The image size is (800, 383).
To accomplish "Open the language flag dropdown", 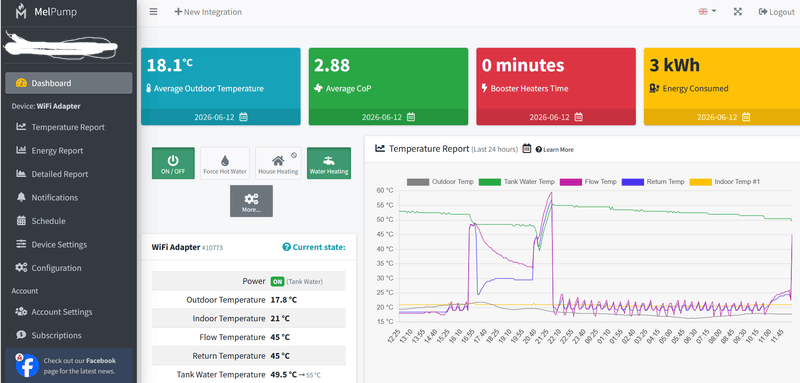I will [x=707, y=12].
